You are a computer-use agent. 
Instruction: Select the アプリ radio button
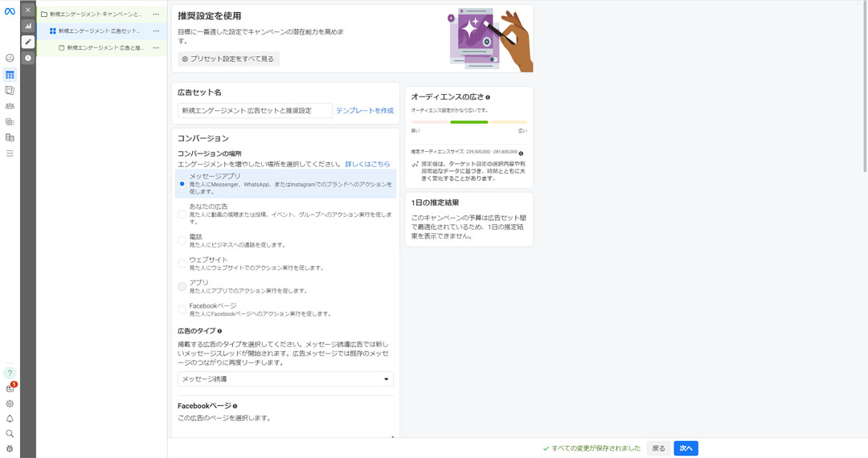coord(182,287)
